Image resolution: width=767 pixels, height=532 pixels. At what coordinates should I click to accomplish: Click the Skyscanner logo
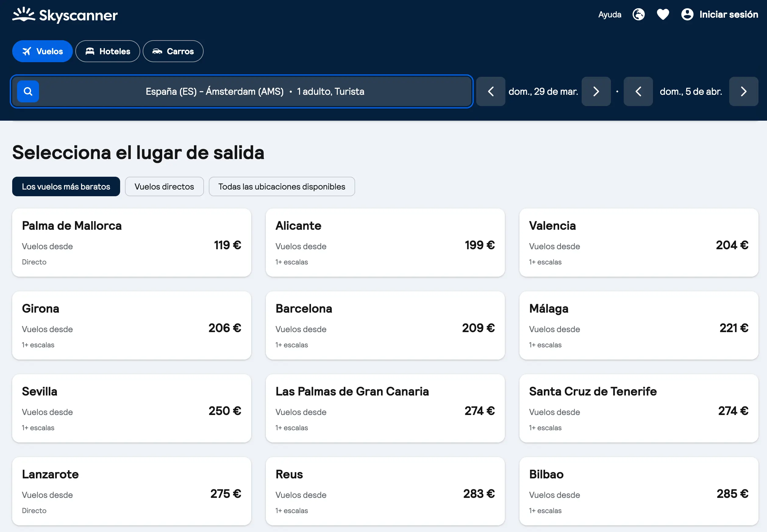65,15
